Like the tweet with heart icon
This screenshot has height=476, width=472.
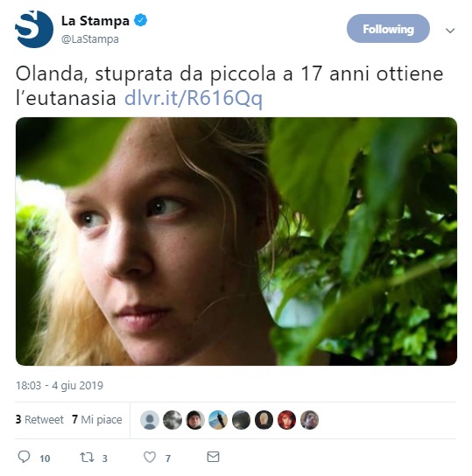tap(150, 457)
